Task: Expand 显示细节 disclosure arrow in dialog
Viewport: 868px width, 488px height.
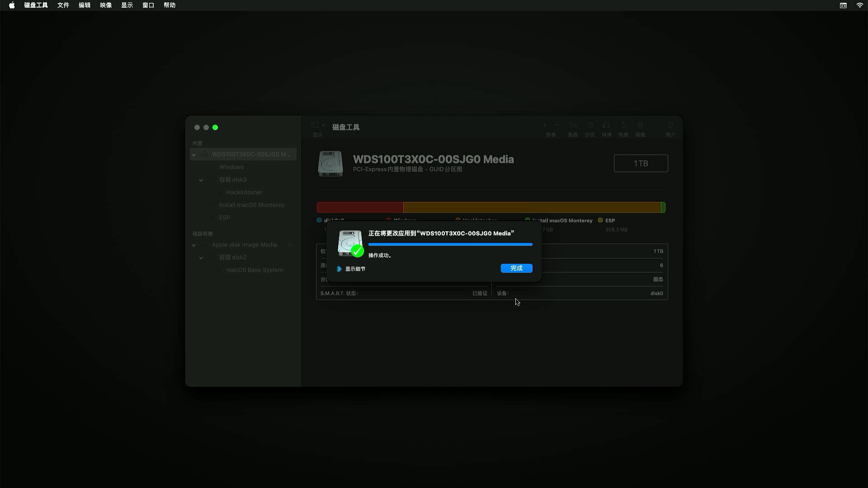Action: (x=339, y=269)
